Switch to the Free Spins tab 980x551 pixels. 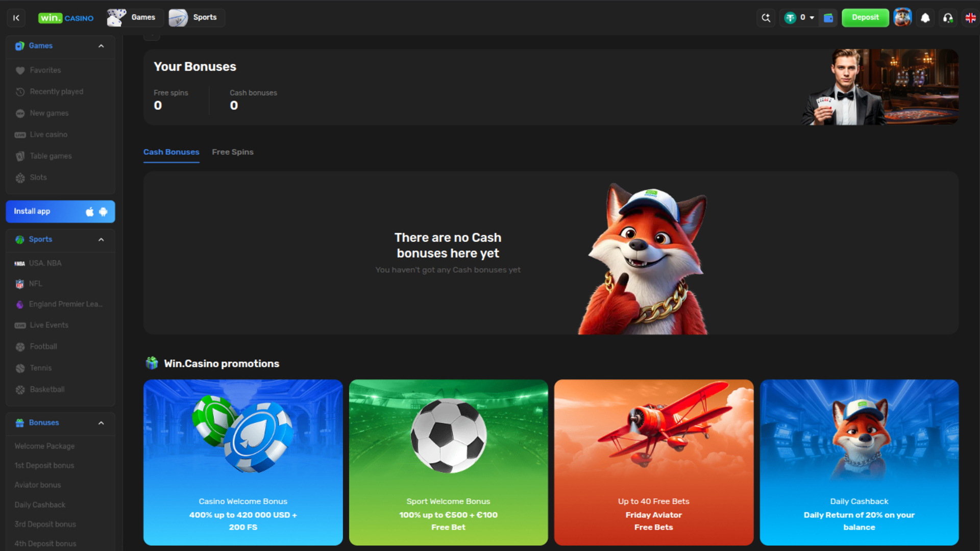click(232, 152)
